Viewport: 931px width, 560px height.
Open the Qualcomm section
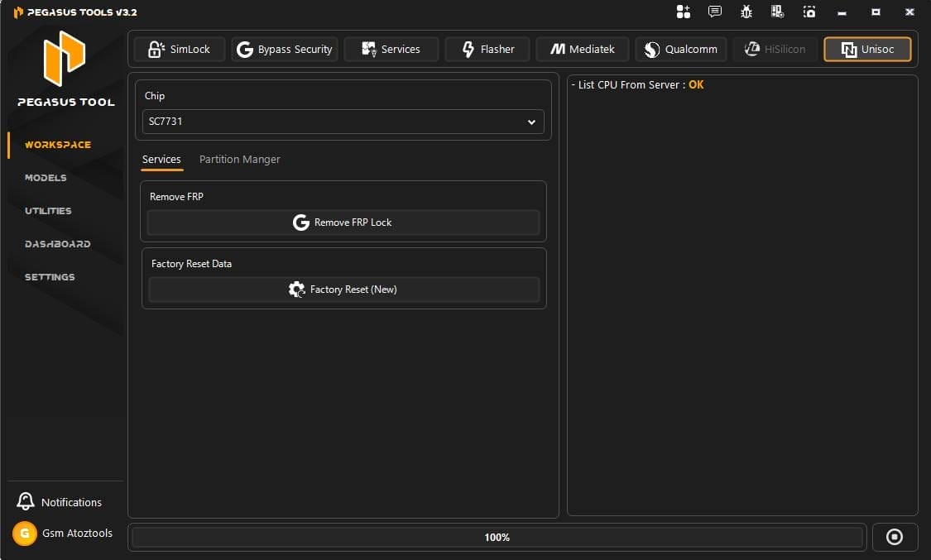pyautogui.click(x=680, y=49)
